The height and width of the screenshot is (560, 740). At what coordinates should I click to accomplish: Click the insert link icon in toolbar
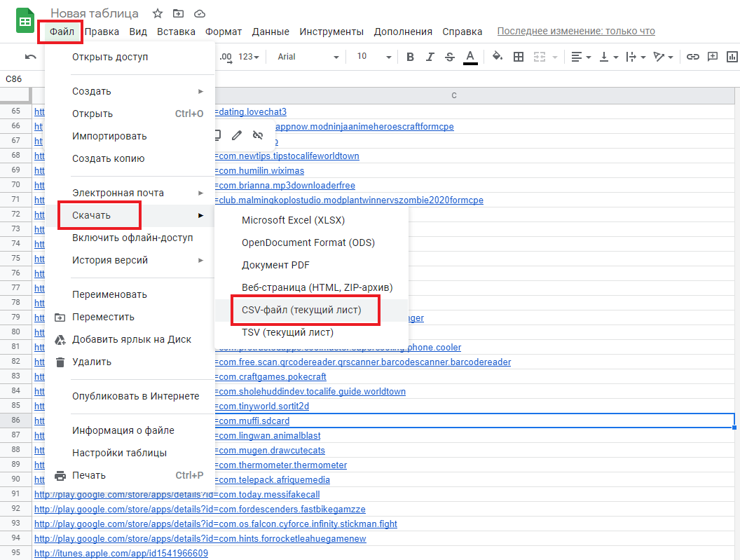(x=692, y=57)
